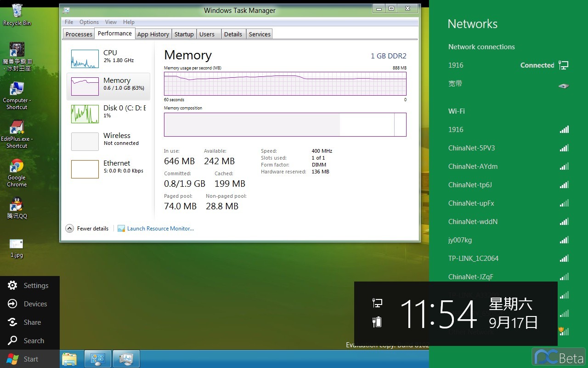Select the 1916 Wi-Fi network
Viewport: 588px width, 368px height.
pyautogui.click(x=509, y=130)
